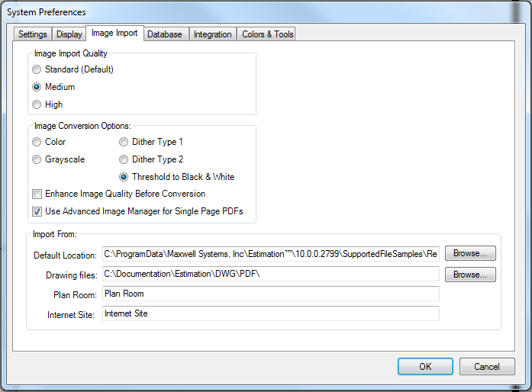532x392 pixels.
Task: Select the Color conversion option
Action: point(37,142)
